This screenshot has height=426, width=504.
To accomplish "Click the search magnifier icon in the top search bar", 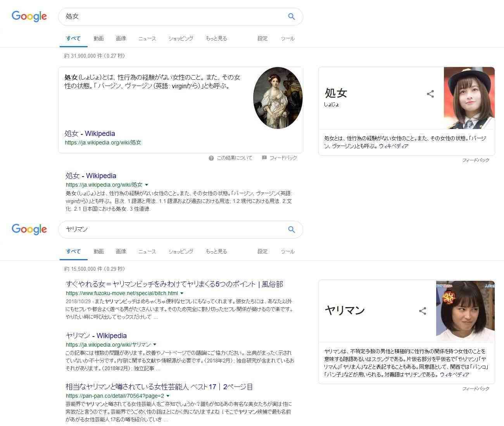I will click(292, 16).
